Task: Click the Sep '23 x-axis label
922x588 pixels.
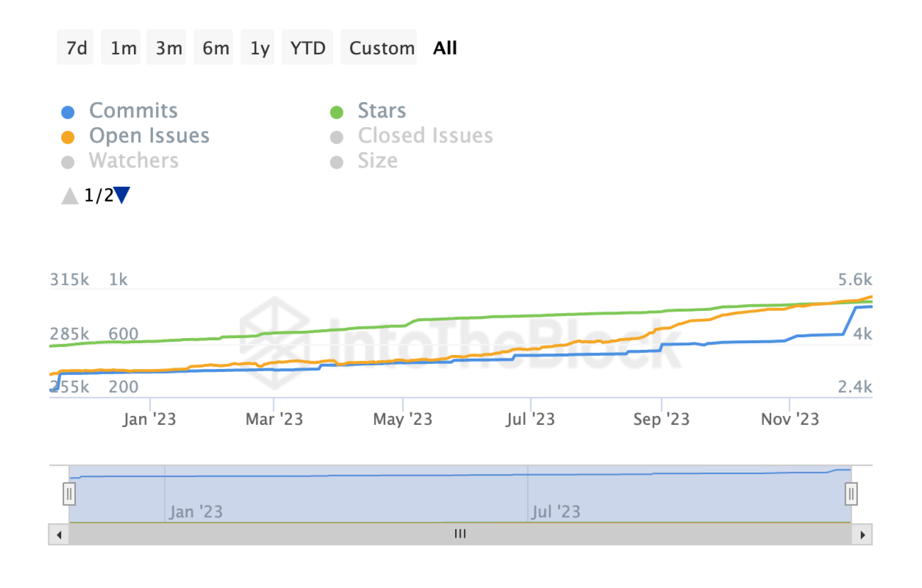Action: [x=661, y=419]
